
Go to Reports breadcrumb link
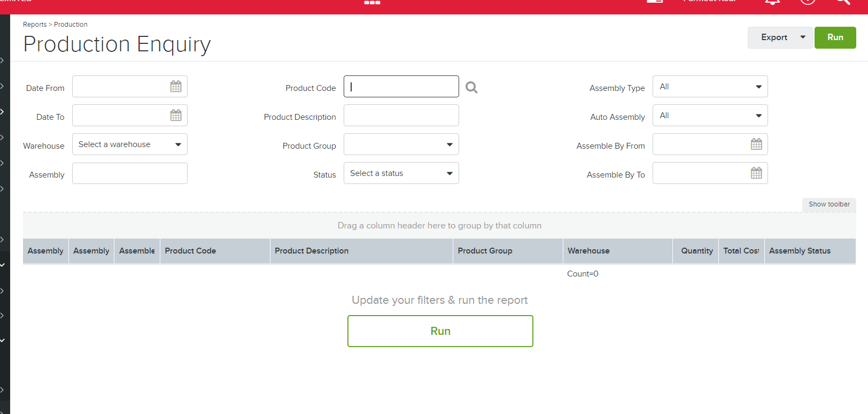click(x=35, y=25)
